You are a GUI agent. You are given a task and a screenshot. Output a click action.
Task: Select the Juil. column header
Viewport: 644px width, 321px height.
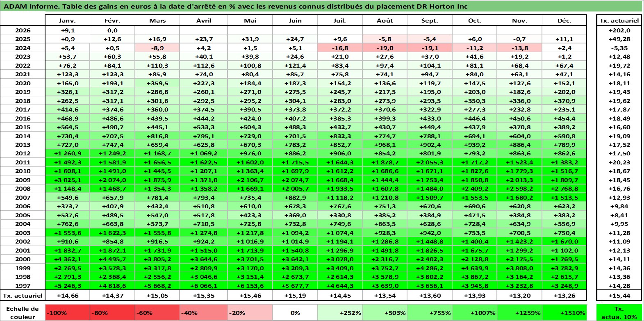pyautogui.click(x=340, y=20)
